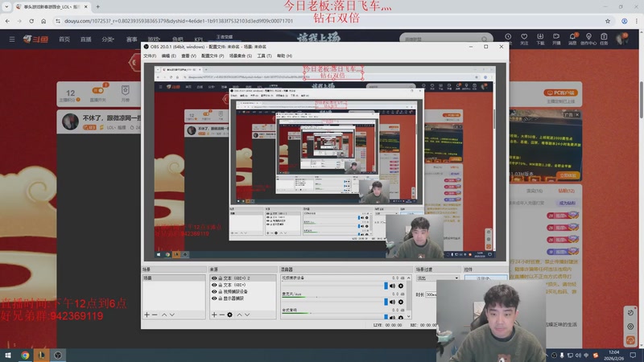Open the Douyu hamburger menu

(x=12, y=39)
